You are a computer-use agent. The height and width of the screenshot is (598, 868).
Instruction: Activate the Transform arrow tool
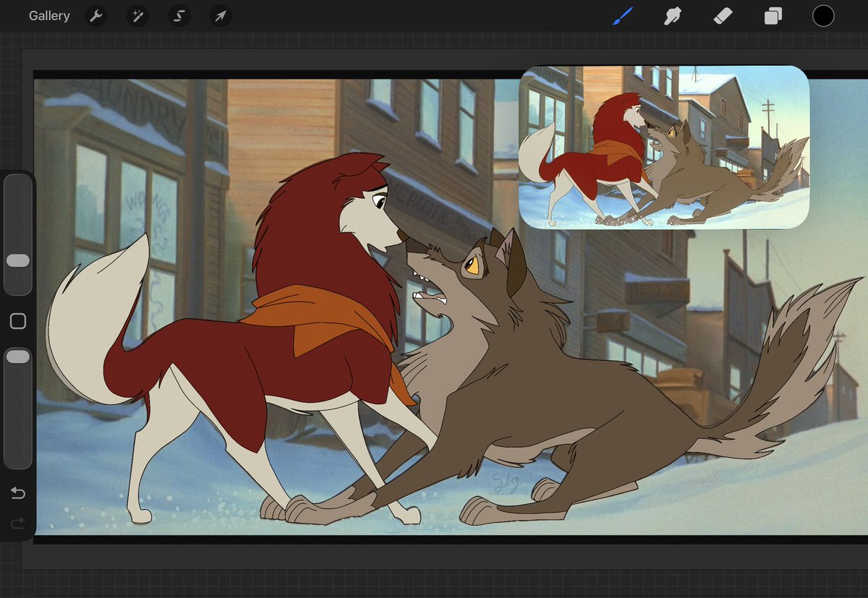221,16
